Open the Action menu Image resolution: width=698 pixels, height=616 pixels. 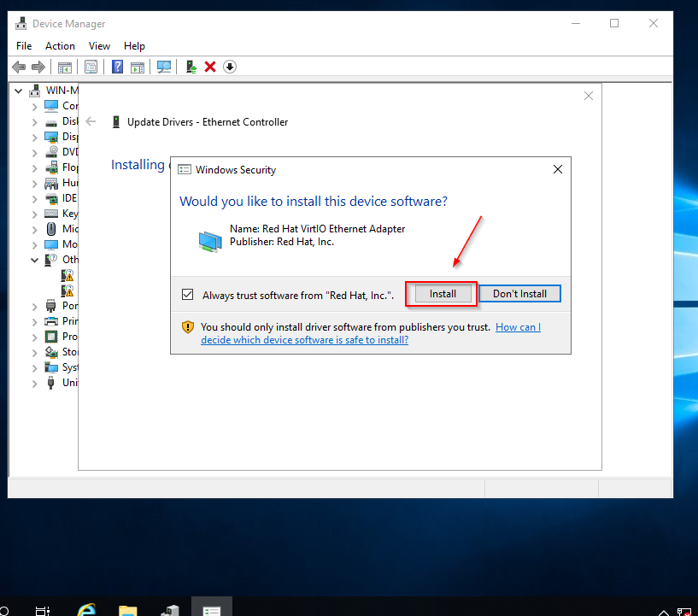[60, 46]
